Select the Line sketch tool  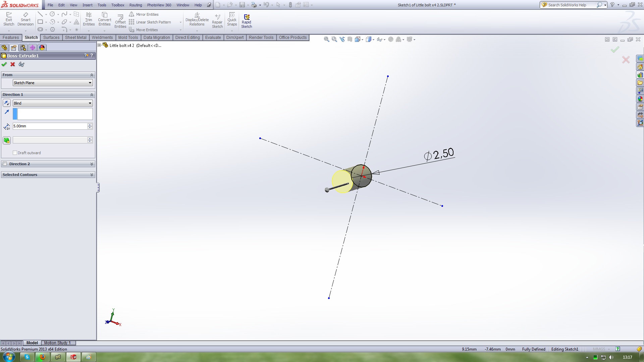point(40,14)
